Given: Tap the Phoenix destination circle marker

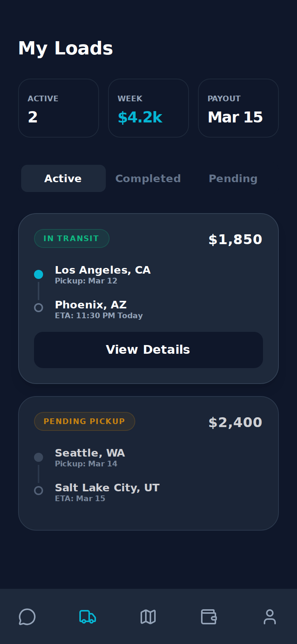Looking at the screenshot, I should coord(39,308).
